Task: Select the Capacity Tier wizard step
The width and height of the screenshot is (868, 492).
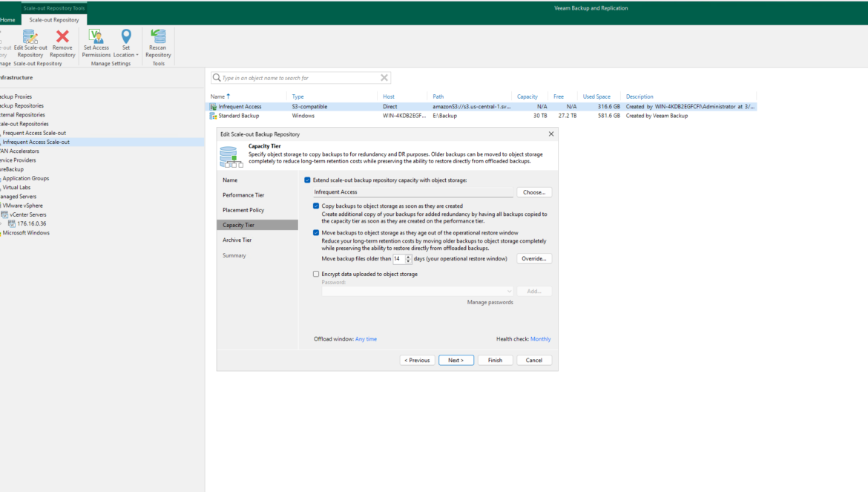Action: click(x=257, y=226)
